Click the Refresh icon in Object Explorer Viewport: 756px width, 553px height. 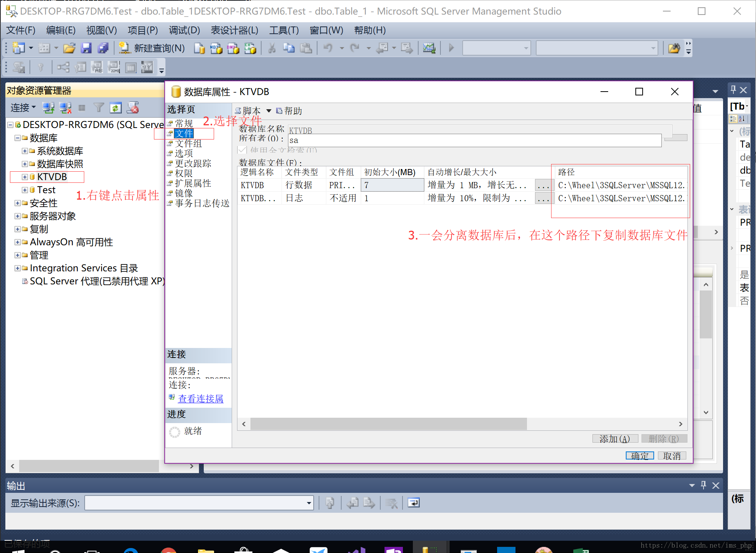click(115, 108)
